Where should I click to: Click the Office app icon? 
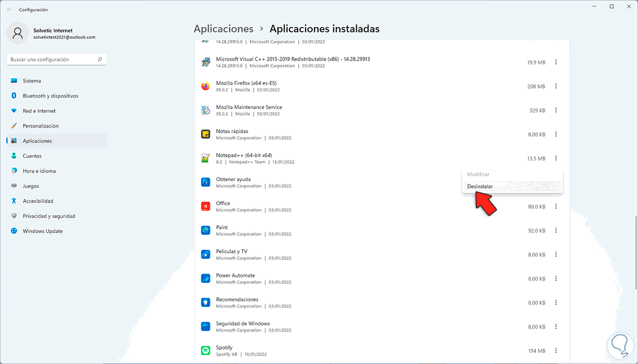(206, 206)
